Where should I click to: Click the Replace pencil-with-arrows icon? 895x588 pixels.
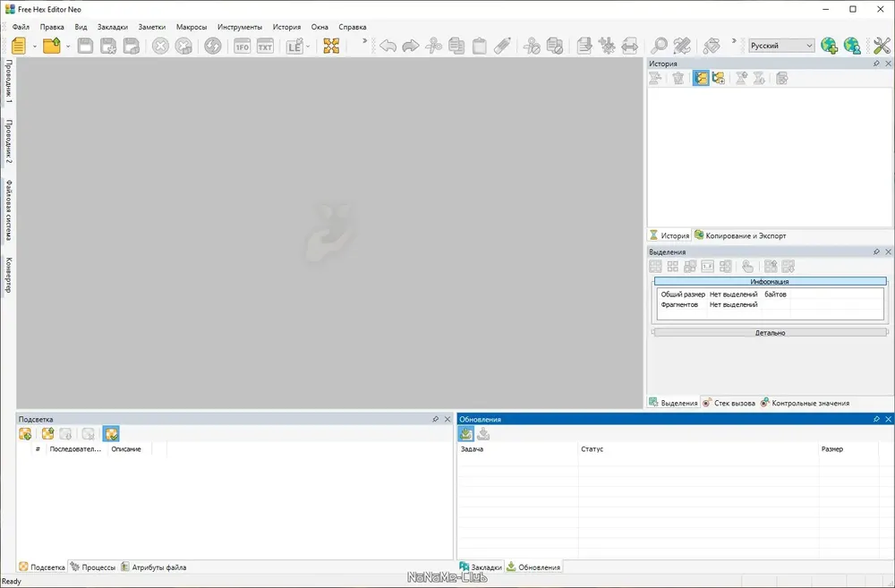coord(681,46)
